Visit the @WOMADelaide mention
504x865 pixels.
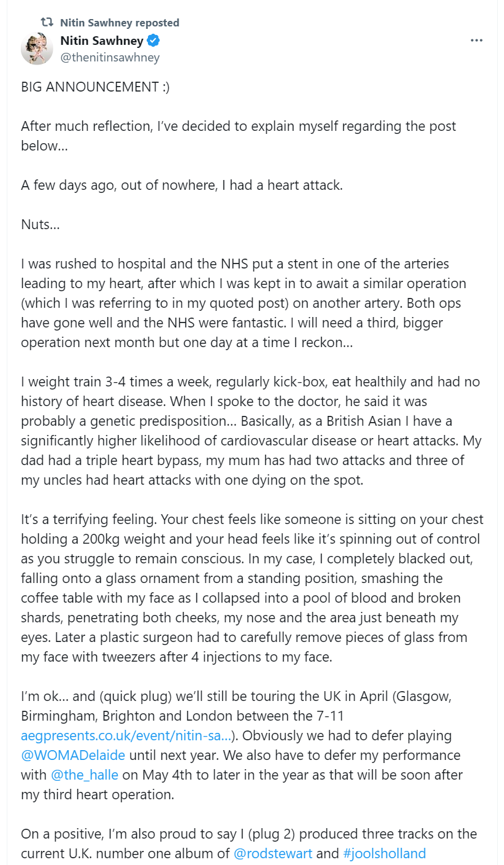coord(73,755)
